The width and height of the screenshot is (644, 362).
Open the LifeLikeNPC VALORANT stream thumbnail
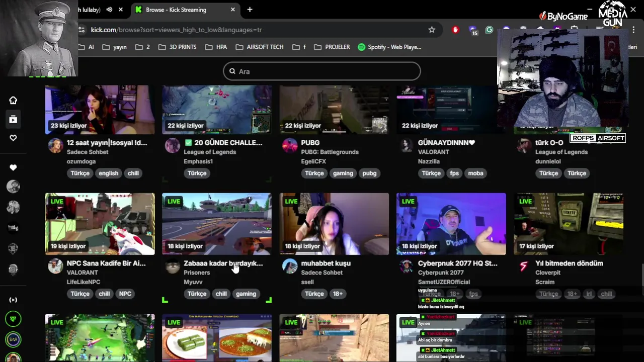(x=100, y=224)
